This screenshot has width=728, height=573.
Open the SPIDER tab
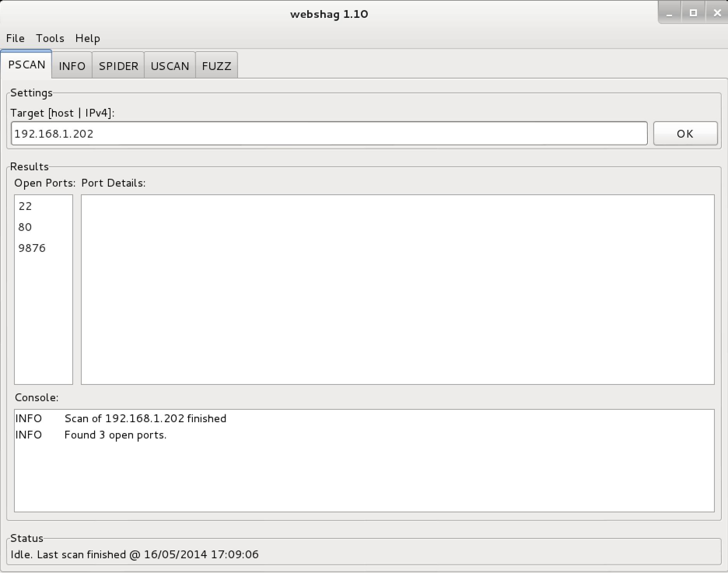(118, 66)
